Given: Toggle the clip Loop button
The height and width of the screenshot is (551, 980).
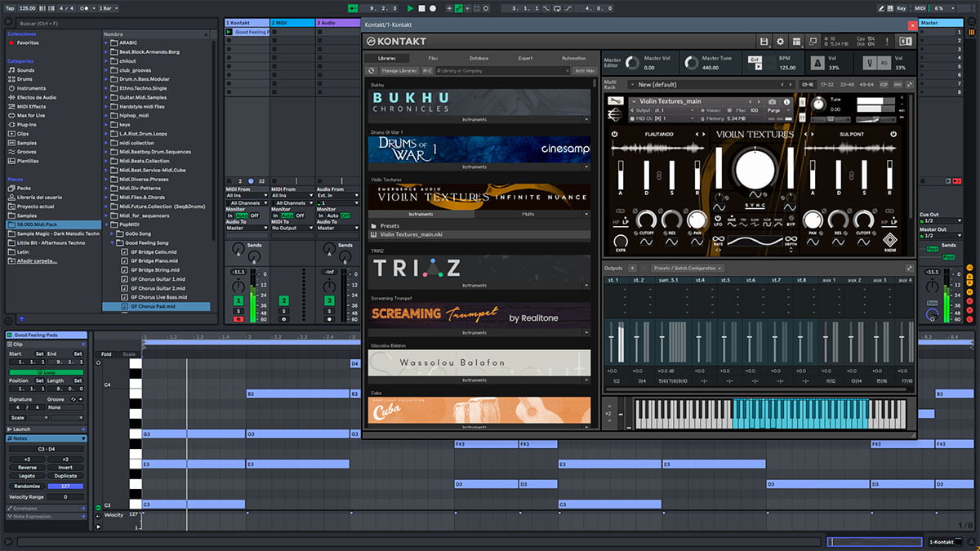Looking at the screenshot, I should (x=46, y=372).
